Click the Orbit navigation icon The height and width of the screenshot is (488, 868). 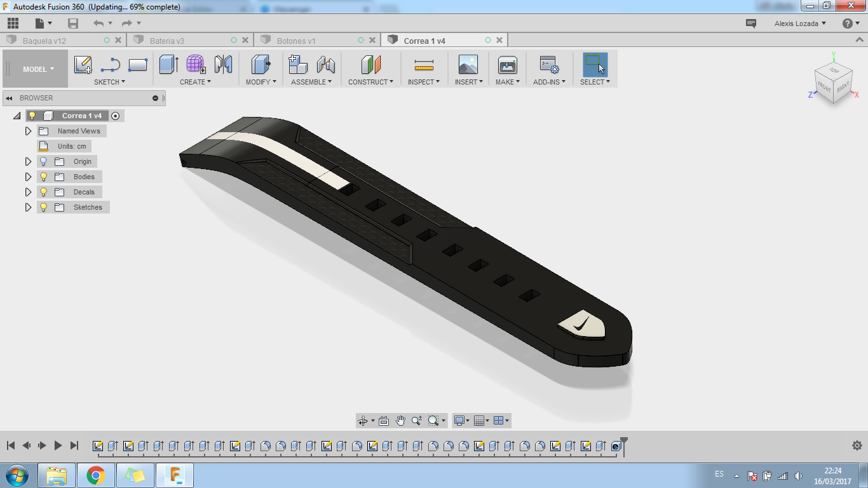pos(363,421)
